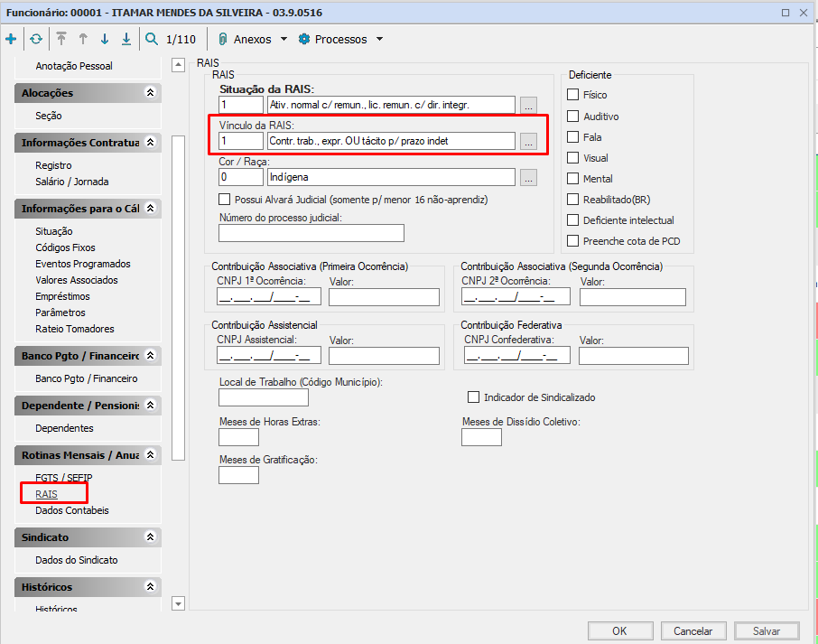Check the Visual deficiency box
Viewport: 818px width, 644px height.
572,157
